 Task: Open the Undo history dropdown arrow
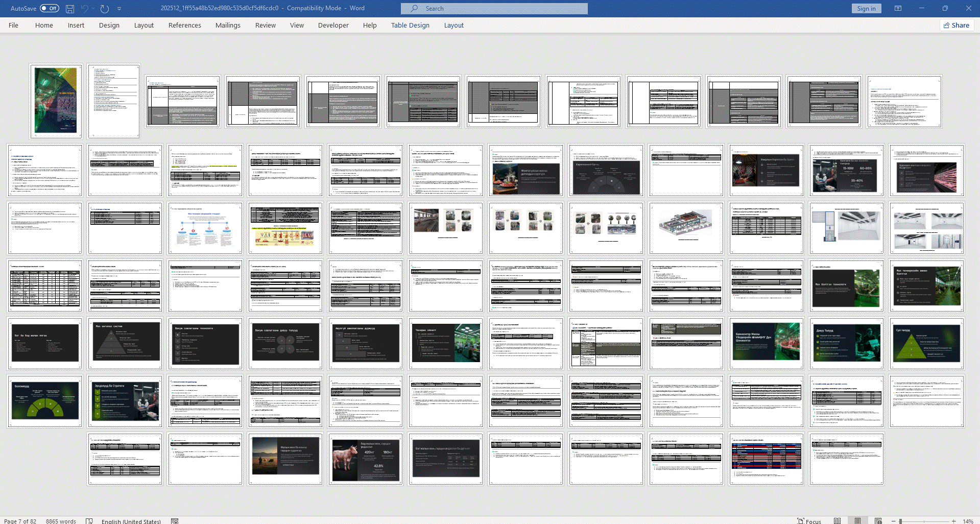click(x=93, y=9)
